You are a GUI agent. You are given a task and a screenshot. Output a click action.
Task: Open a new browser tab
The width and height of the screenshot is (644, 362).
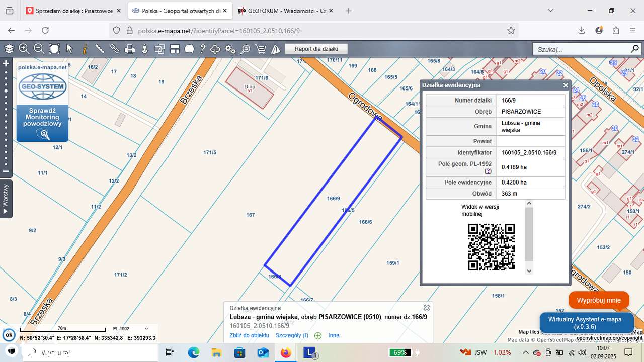coord(349,11)
